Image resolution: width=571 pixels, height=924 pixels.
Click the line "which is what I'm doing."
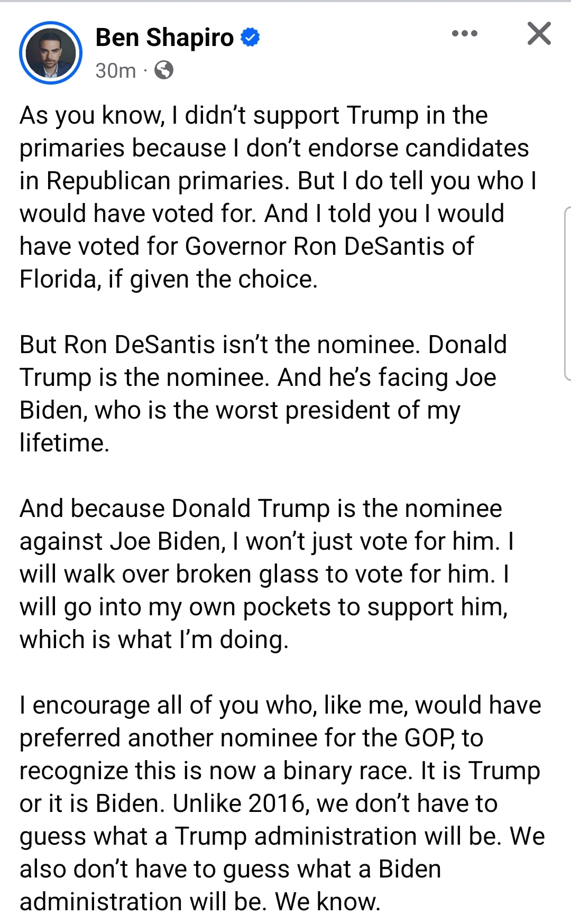pos(154,640)
